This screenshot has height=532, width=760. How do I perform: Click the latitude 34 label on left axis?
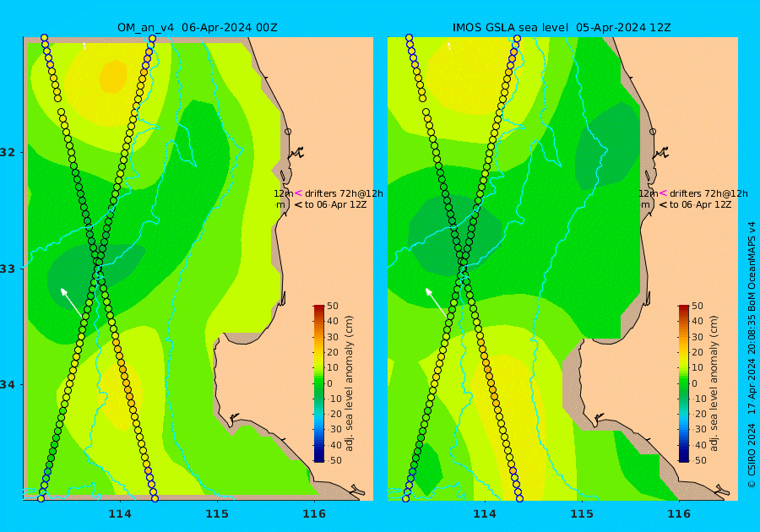coord(8,385)
